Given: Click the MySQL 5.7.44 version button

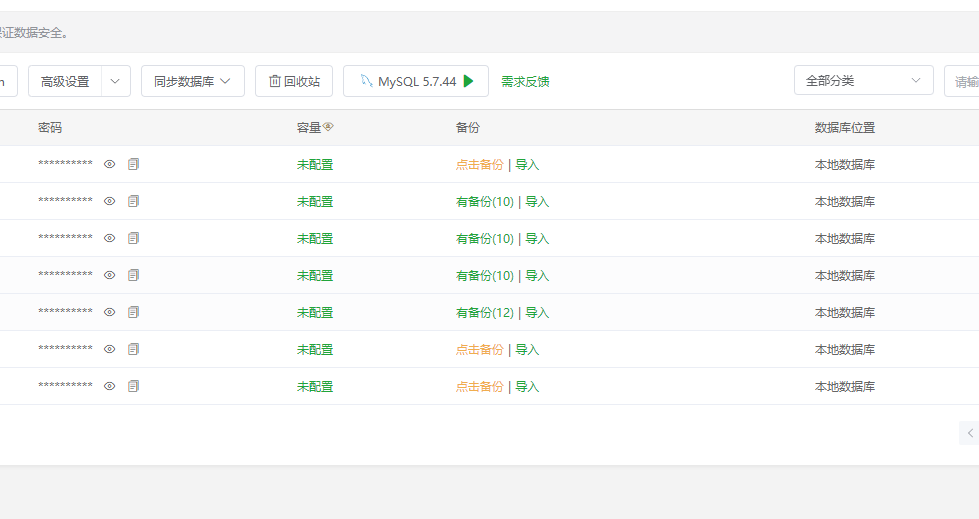Looking at the screenshot, I should [x=416, y=81].
